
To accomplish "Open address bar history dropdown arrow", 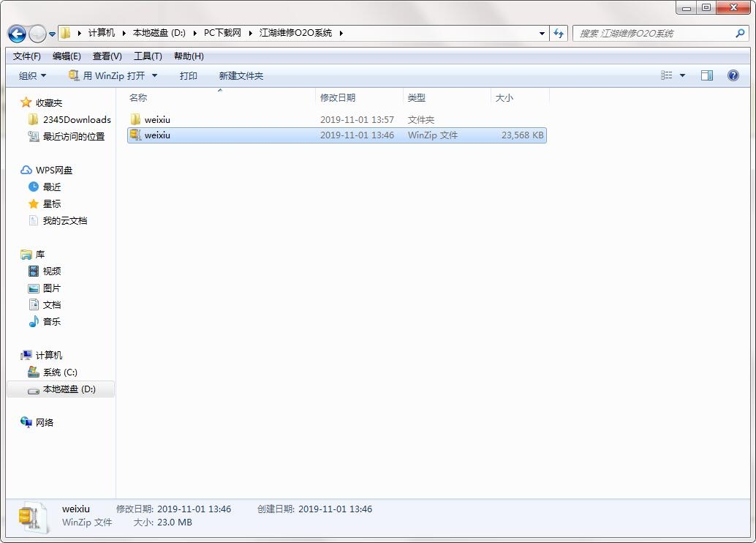I will [542, 34].
